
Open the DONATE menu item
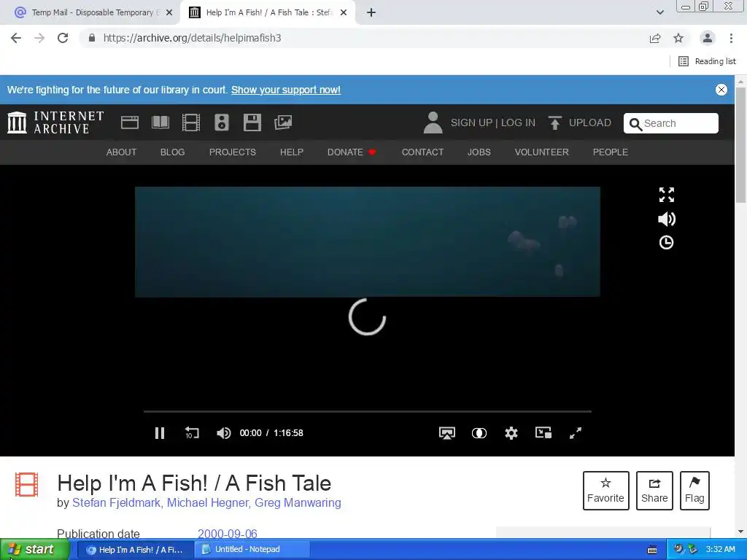pyautogui.click(x=352, y=152)
